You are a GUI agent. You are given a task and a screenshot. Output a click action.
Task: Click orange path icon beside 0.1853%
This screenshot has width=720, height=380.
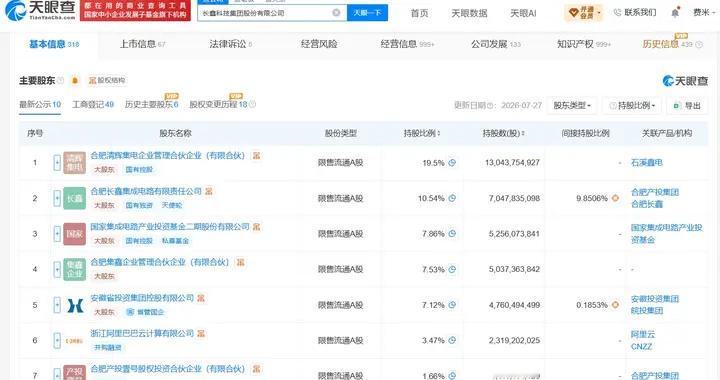[x=615, y=305]
